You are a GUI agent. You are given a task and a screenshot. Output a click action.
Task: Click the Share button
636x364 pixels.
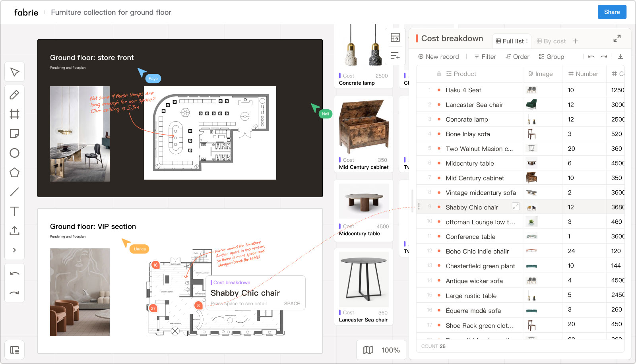click(x=612, y=12)
